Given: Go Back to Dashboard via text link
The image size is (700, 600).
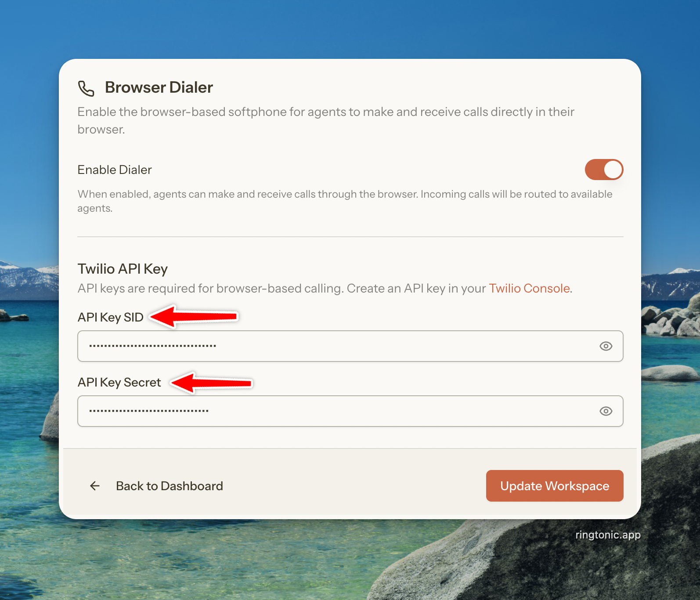Looking at the screenshot, I should 170,486.
